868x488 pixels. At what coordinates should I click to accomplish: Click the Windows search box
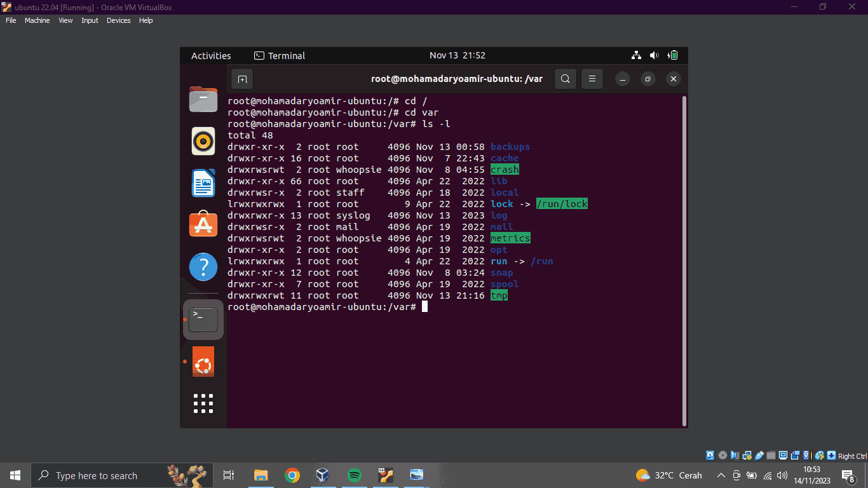(123, 475)
